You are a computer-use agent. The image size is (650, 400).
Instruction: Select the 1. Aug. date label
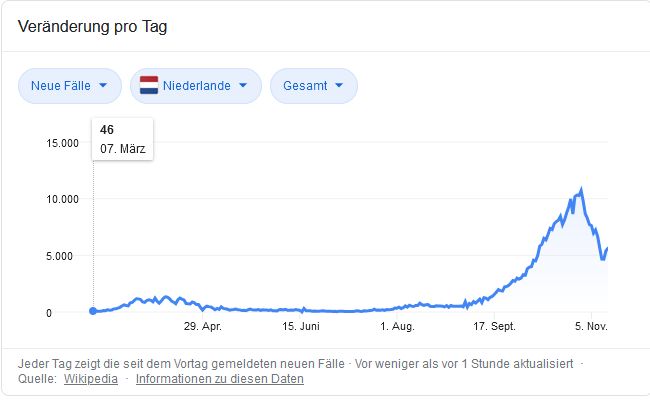pos(397,327)
